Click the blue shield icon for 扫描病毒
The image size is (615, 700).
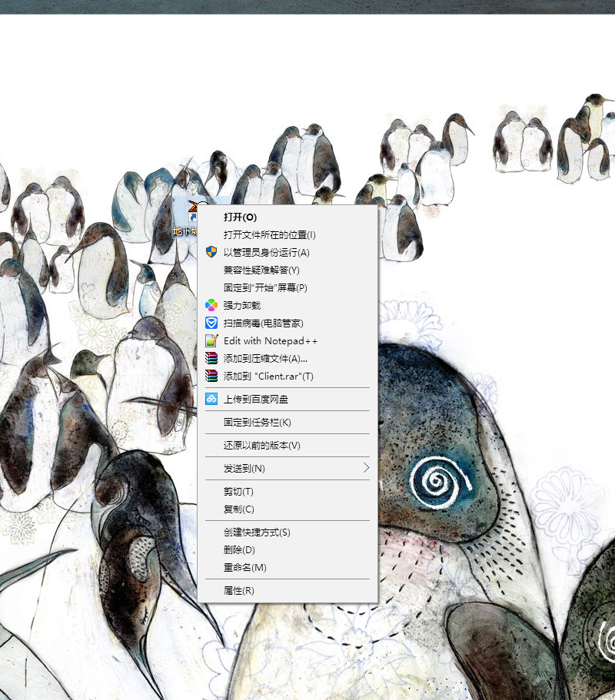click(211, 323)
